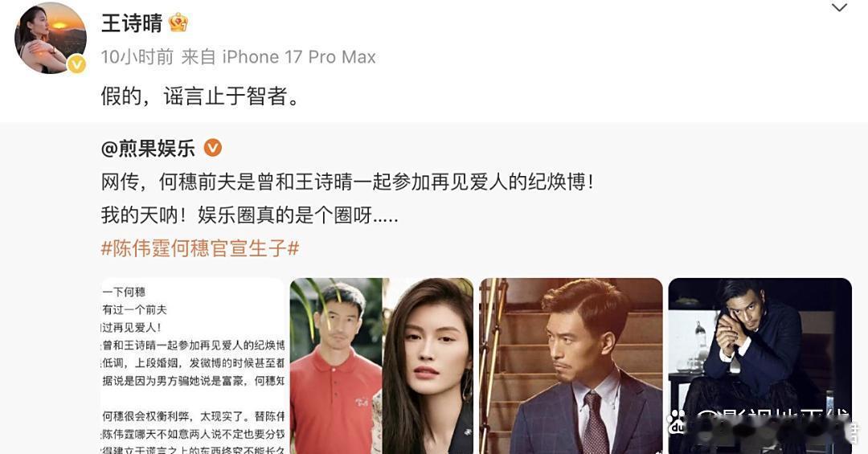Click the 10小时前 post timestamp
The width and height of the screenshot is (868, 454).
point(137,57)
